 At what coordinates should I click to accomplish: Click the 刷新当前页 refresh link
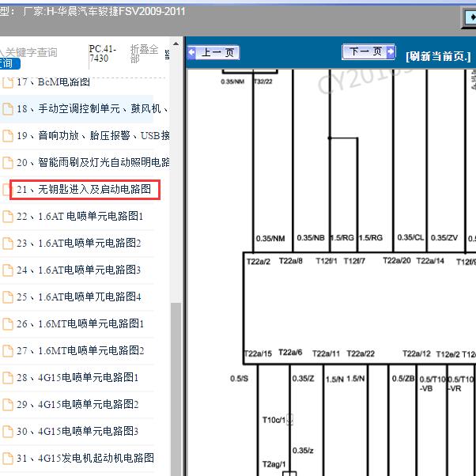pyautogui.click(x=438, y=56)
